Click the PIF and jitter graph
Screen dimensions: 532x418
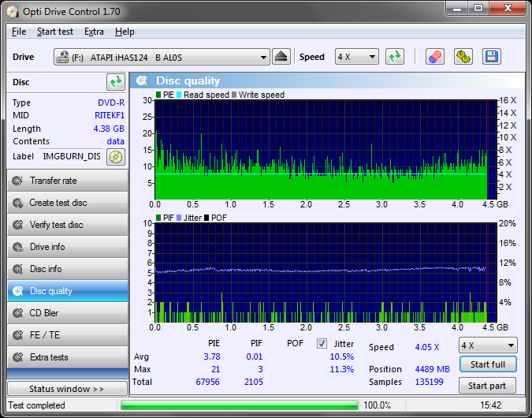pyautogui.click(x=326, y=273)
